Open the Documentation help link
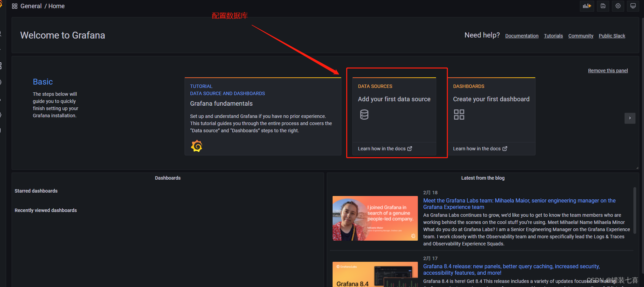644x287 pixels. 522,36
